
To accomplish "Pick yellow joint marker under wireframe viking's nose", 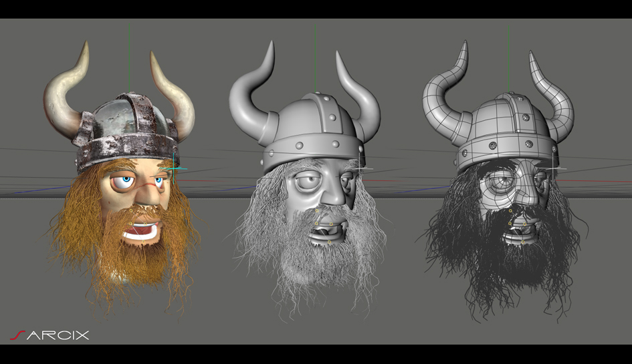I will (x=510, y=210).
